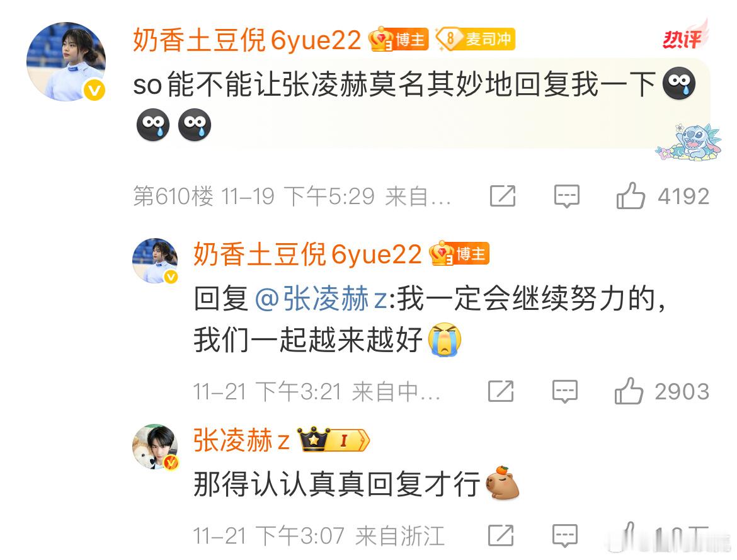This screenshot has width=737, height=560.
Task: Tap the crown level I badge
Action: (333, 440)
